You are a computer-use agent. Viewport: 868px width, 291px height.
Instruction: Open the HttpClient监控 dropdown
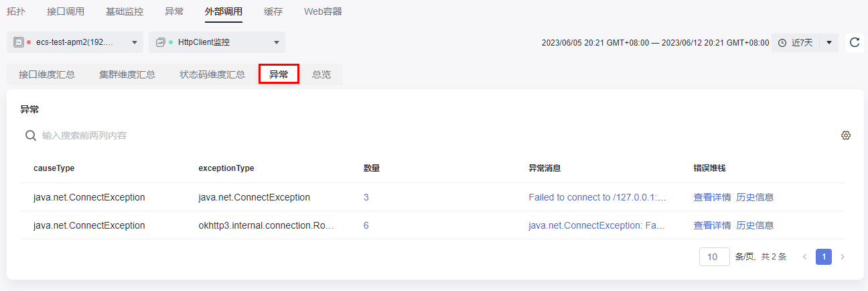(276, 42)
